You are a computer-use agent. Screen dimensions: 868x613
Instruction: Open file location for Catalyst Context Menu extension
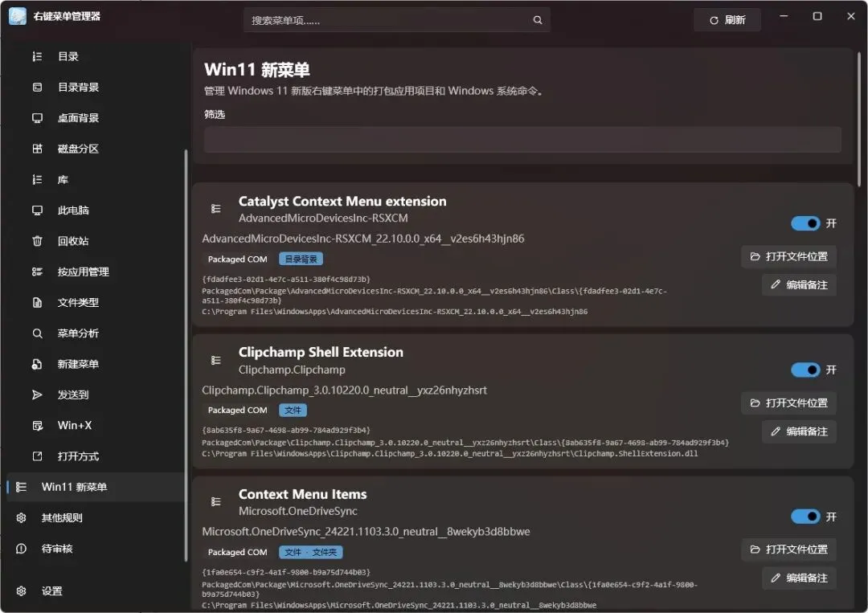click(789, 257)
